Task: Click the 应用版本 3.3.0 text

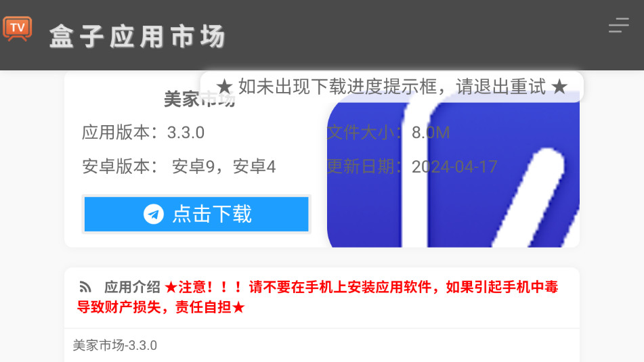Action: coord(143,133)
